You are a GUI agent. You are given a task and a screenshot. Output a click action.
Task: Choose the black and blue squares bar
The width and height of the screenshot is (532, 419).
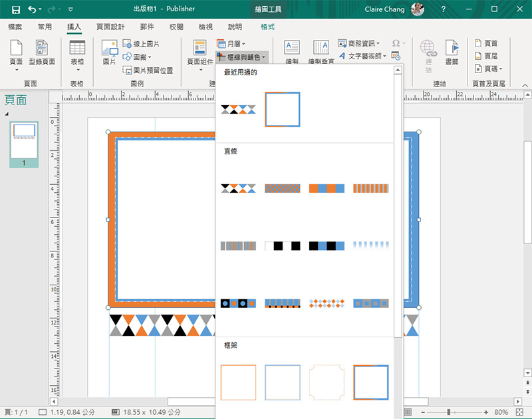327,245
